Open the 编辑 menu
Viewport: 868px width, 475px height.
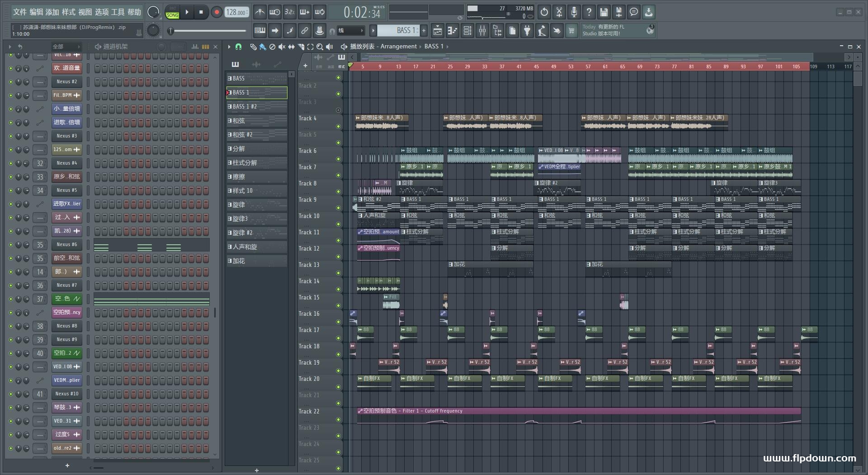tap(36, 12)
